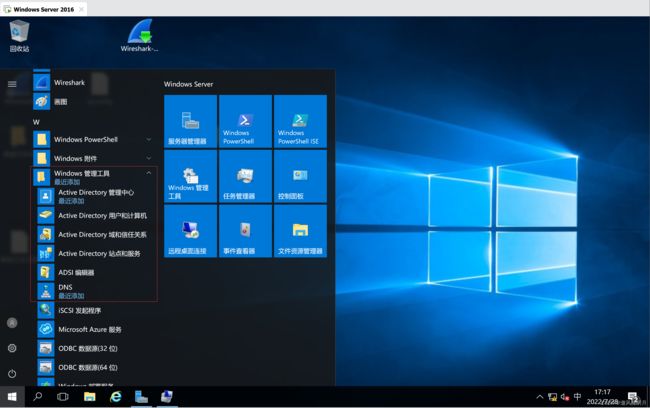This screenshot has width=650, height=408.
Task: Expand the Start menu hamburger button
Action: click(x=12, y=84)
